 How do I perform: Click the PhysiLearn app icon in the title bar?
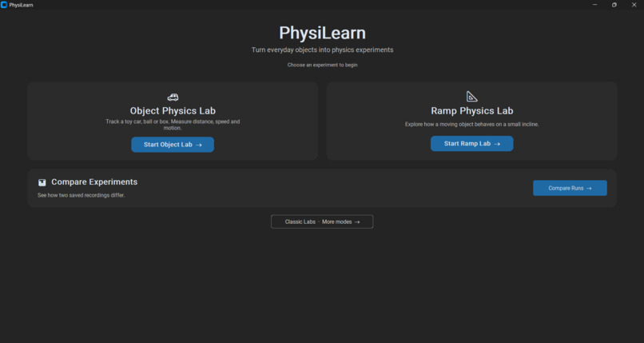(4, 5)
